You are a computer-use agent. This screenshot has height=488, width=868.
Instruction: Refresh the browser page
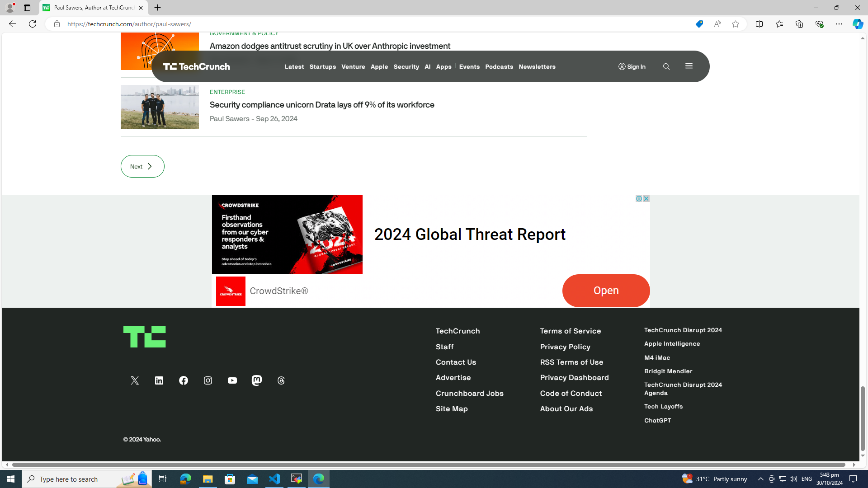click(x=33, y=24)
